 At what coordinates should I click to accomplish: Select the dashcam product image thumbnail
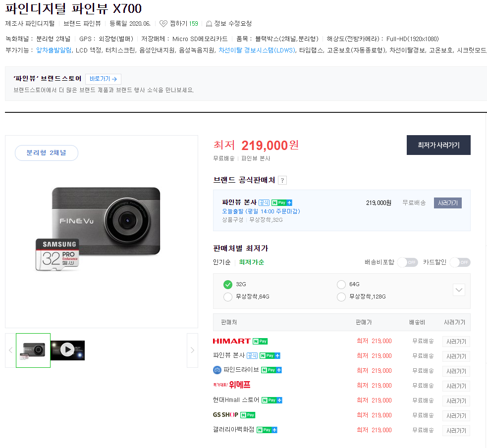[x=33, y=350]
